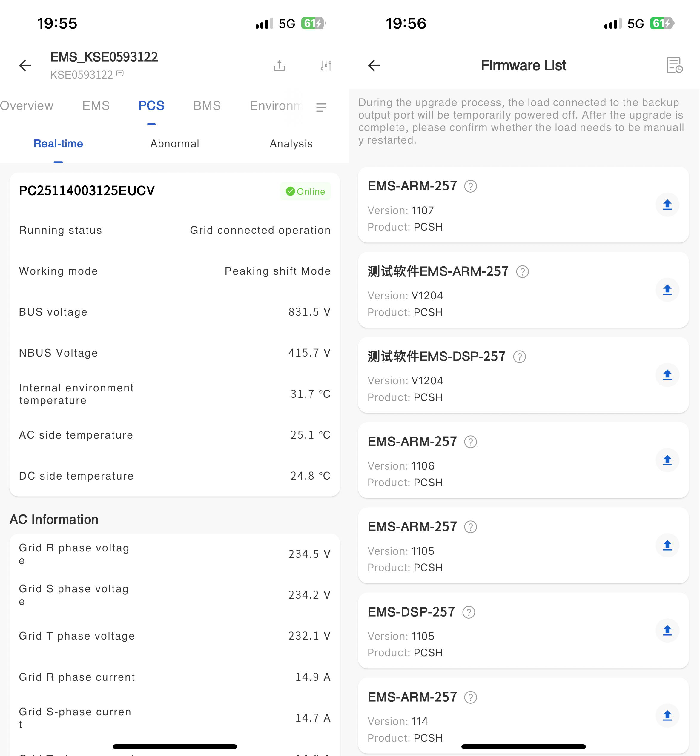
Task: Show help for EMS-ARM-257 version 1106
Action: (470, 442)
